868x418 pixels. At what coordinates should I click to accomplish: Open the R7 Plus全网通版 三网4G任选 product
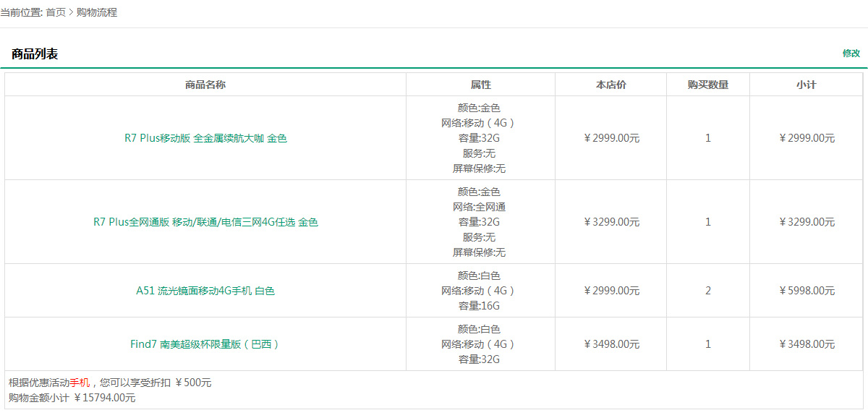tap(205, 222)
